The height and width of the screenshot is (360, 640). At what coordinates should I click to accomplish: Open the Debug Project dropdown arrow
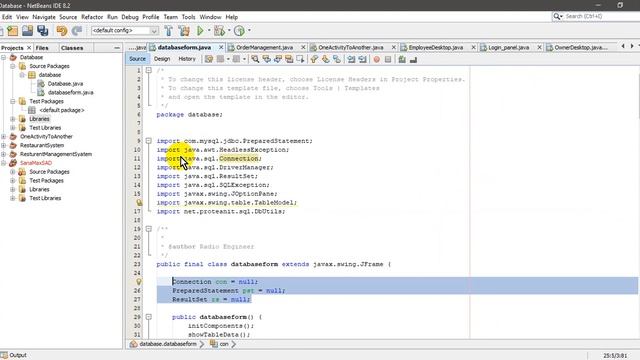(229, 31)
